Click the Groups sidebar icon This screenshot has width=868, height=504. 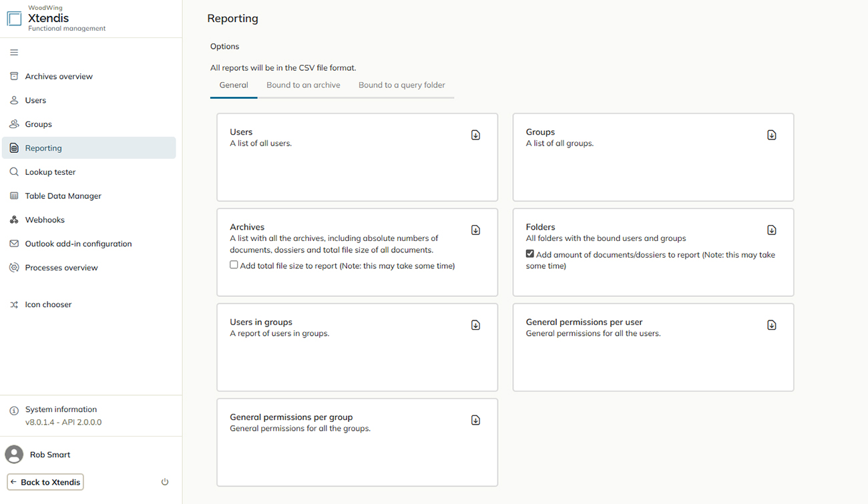coord(14,124)
